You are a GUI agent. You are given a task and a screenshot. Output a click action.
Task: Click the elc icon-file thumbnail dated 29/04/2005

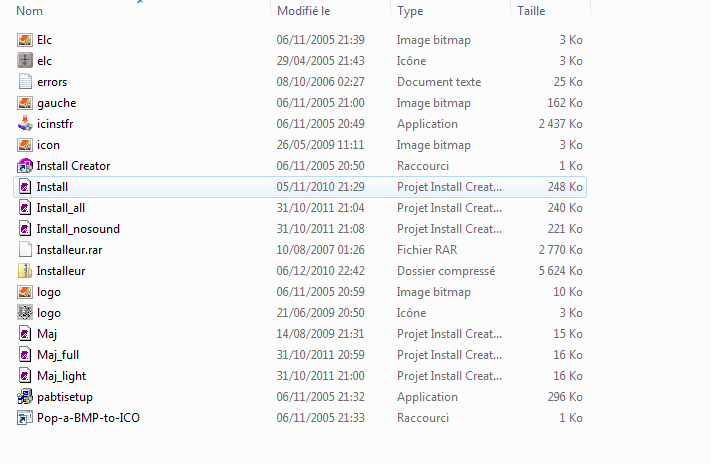coord(25,61)
